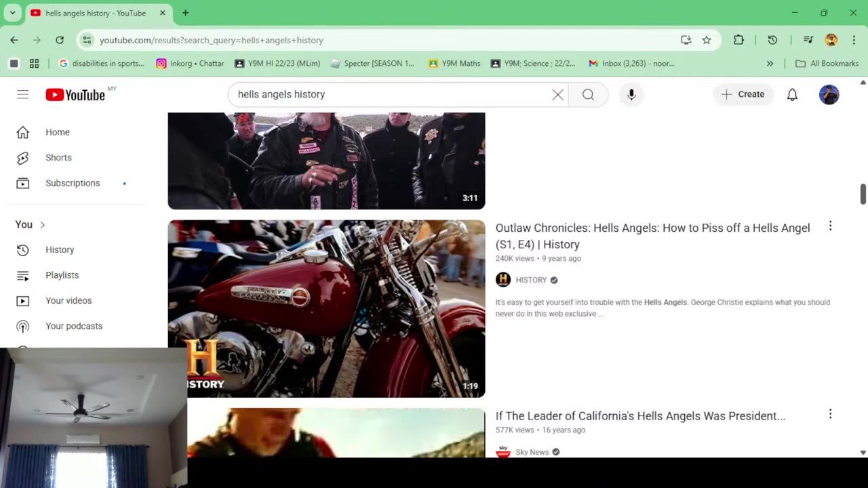This screenshot has height=488, width=868.
Task: Open a new browser tab
Action: [185, 13]
